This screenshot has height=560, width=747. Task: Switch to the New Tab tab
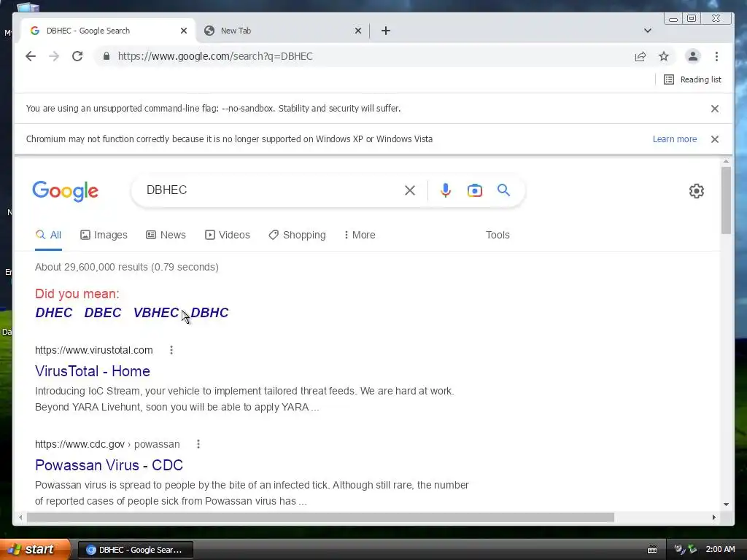(282, 31)
